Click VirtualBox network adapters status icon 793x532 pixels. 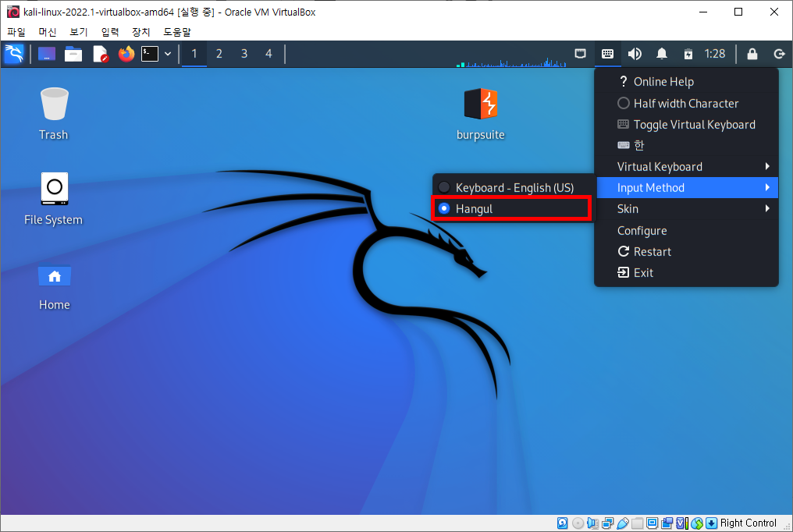[607, 523]
